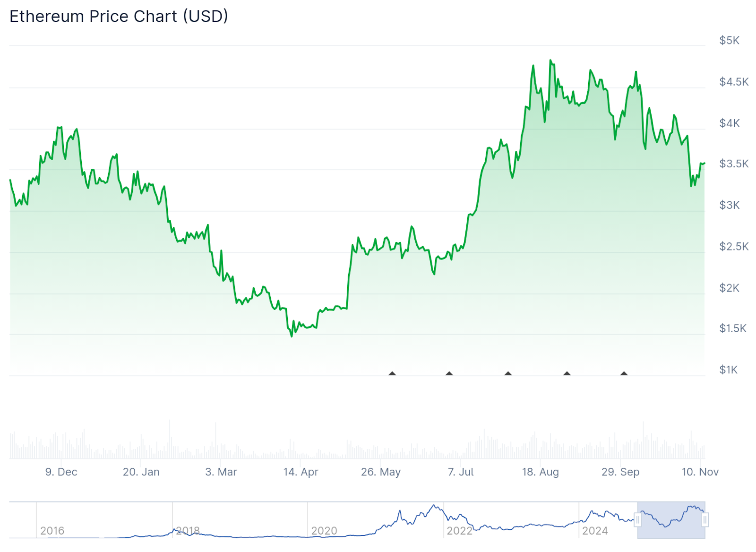Click the middle of five event markers
The image size is (756, 552).
click(x=508, y=374)
